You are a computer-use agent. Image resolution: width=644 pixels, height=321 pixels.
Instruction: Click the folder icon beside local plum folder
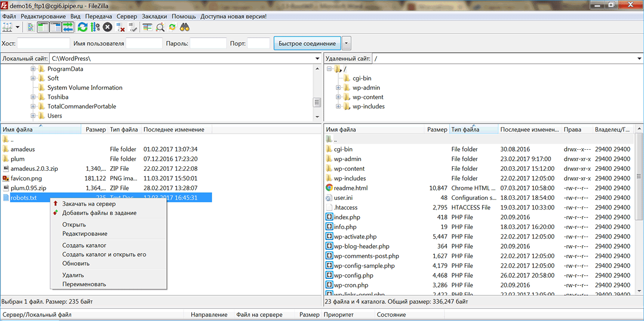click(6, 159)
